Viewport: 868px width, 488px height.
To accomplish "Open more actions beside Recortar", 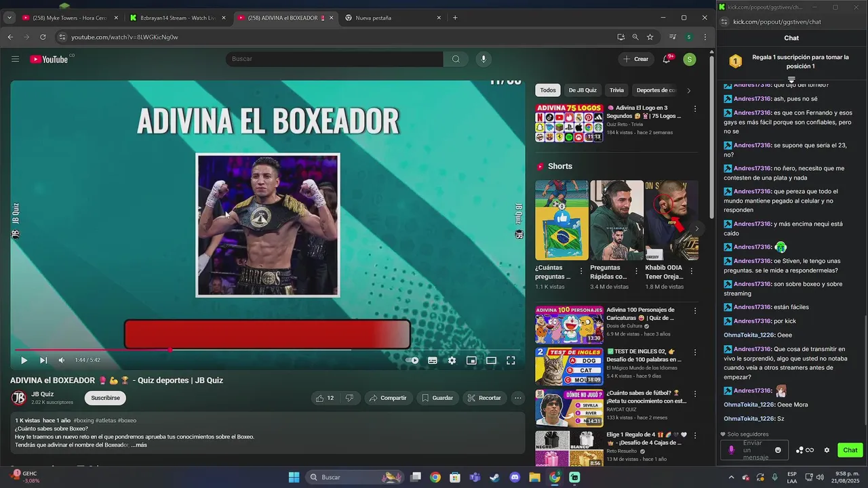I will point(517,398).
